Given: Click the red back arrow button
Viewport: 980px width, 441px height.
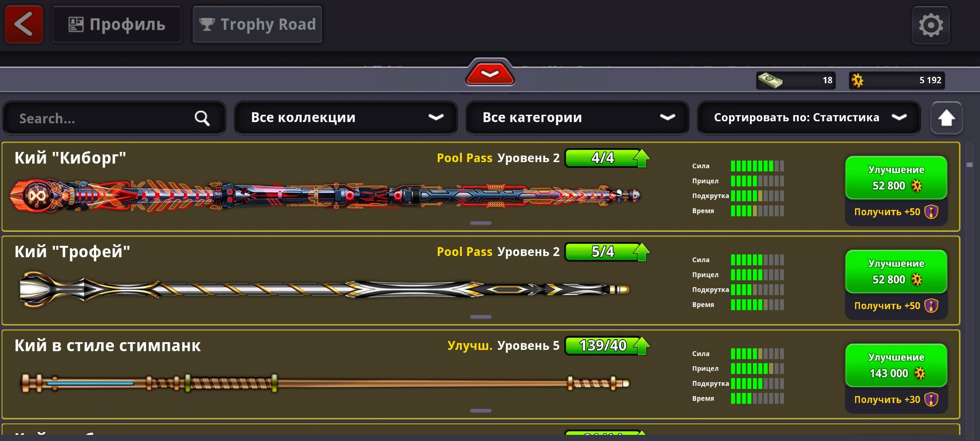Looking at the screenshot, I should click(x=24, y=24).
